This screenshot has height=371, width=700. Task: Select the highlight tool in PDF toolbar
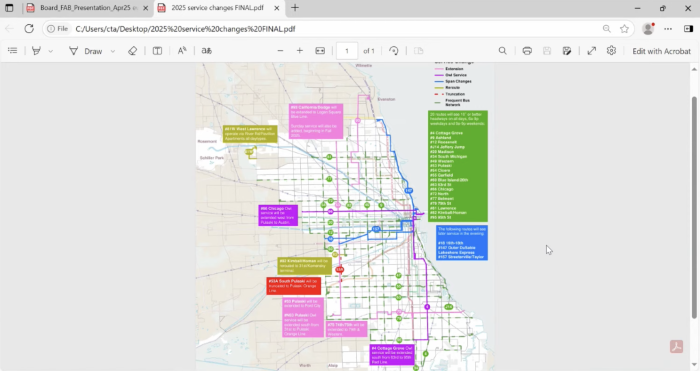click(x=36, y=51)
